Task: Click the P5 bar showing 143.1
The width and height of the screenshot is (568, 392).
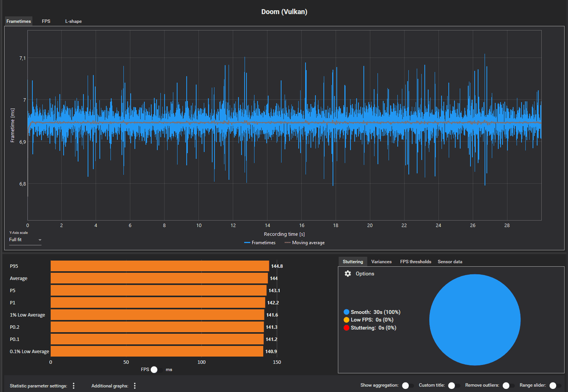Action: [x=158, y=290]
